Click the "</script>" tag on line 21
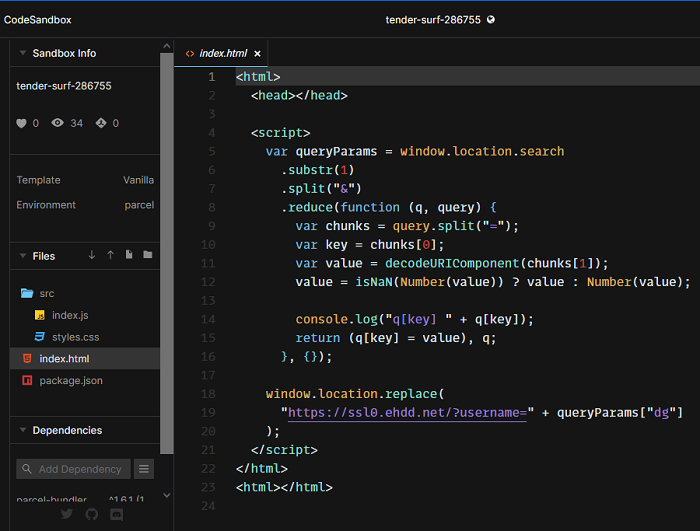 click(284, 450)
